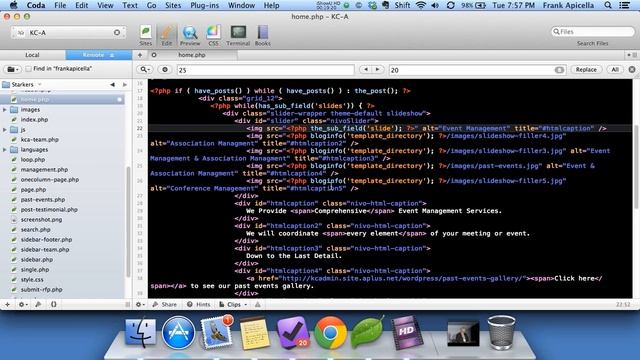Click the warning triangle icon
This screenshot has width=640, height=360.
tap(258, 304)
